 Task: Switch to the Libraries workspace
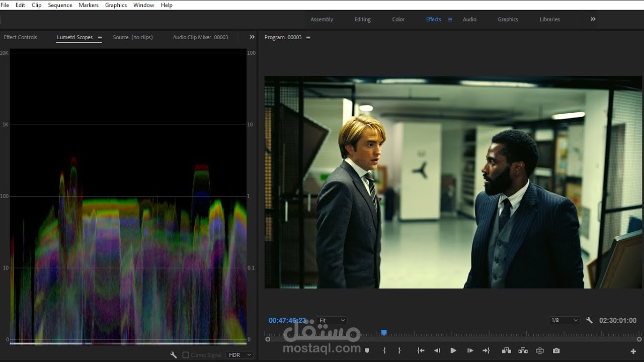pos(549,20)
